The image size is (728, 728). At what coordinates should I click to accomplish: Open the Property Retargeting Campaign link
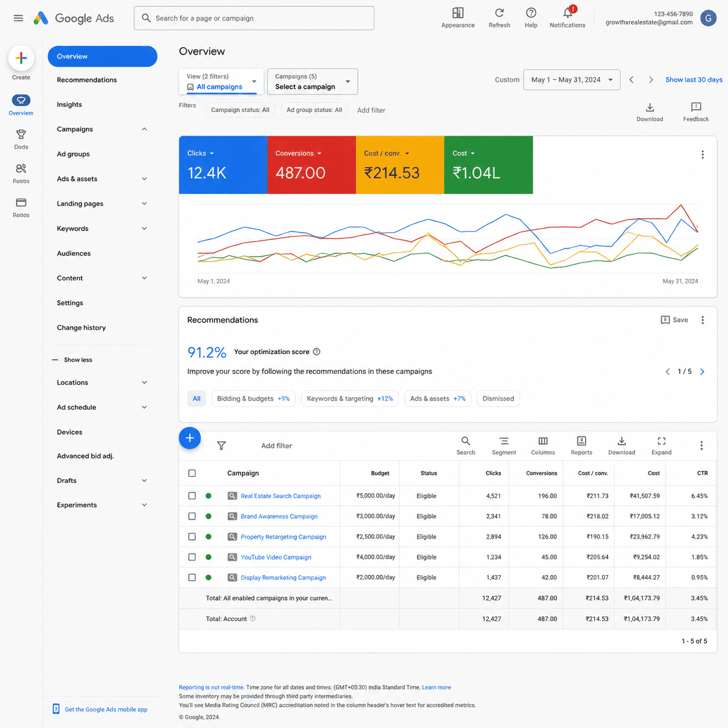pos(283,537)
